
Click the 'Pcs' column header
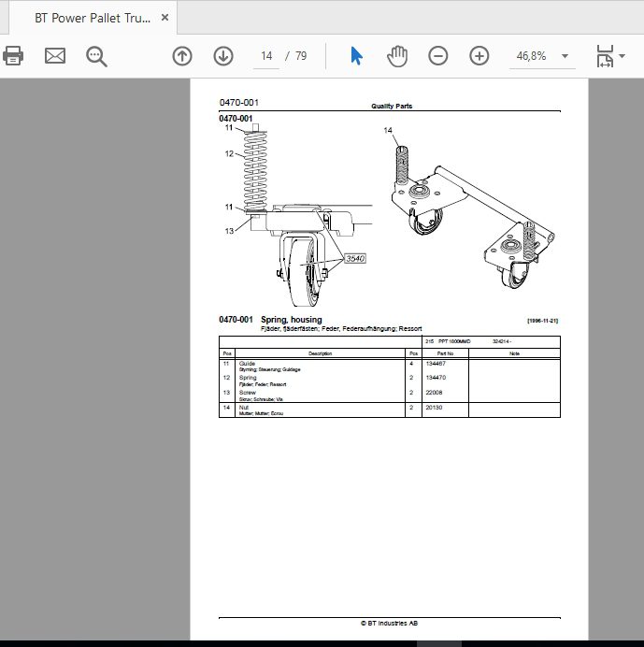pos(414,353)
